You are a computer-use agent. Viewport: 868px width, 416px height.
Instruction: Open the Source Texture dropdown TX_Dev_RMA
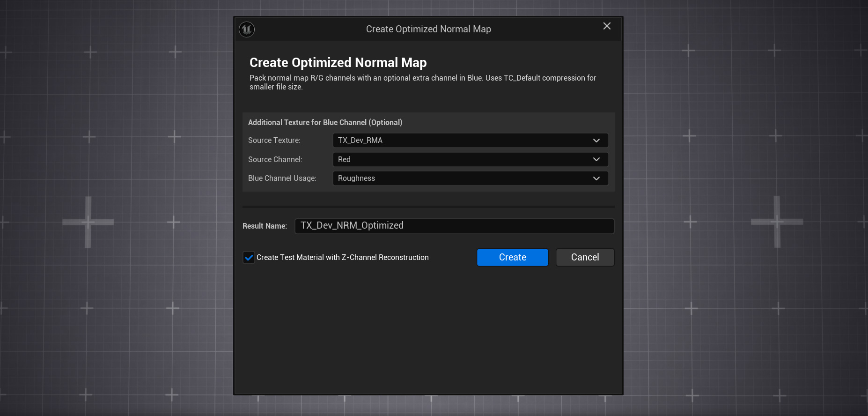pos(471,140)
